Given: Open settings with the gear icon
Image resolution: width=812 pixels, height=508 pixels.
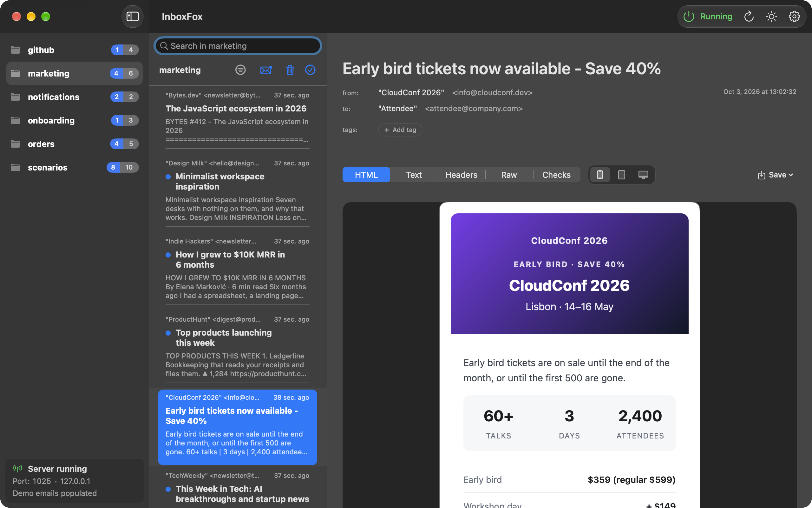Looking at the screenshot, I should (x=794, y=17).
